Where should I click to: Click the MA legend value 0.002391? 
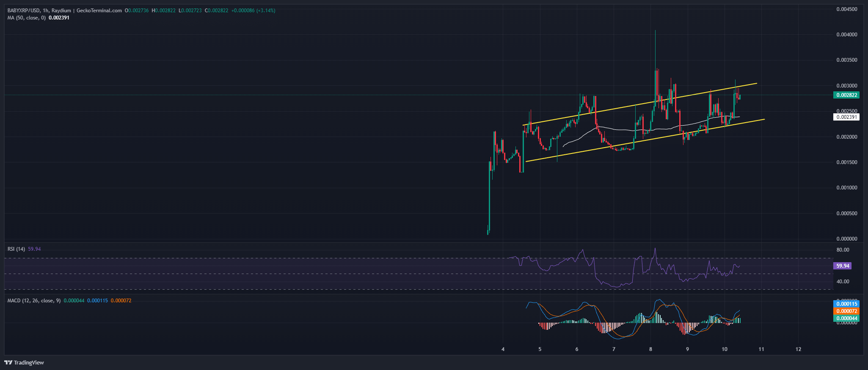tap(59, 18)
